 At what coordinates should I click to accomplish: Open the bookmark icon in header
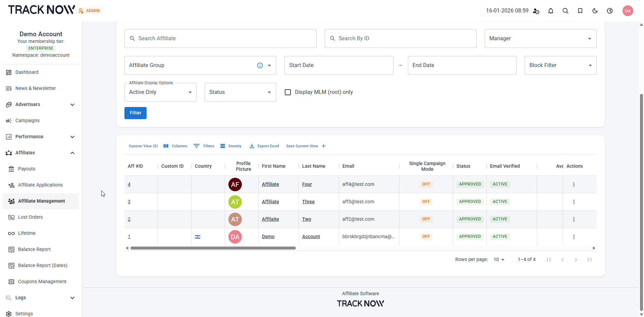[x=580, y=11]
